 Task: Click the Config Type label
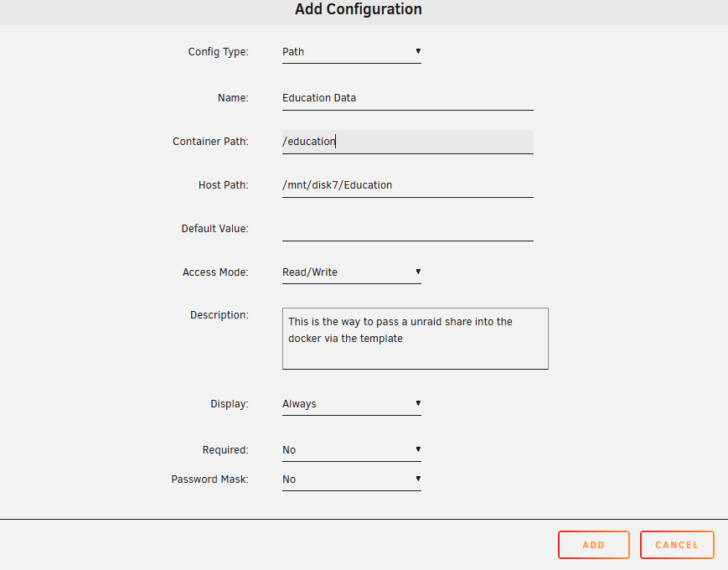[x=218, y=52]
